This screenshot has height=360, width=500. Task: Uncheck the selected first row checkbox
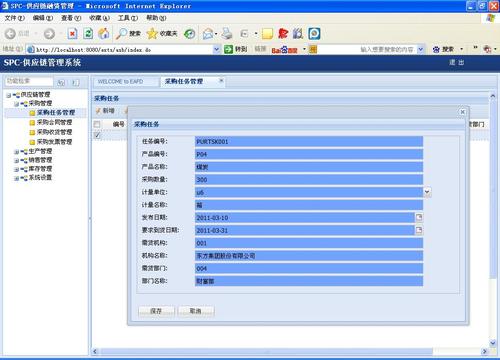[x=97, y=135]
